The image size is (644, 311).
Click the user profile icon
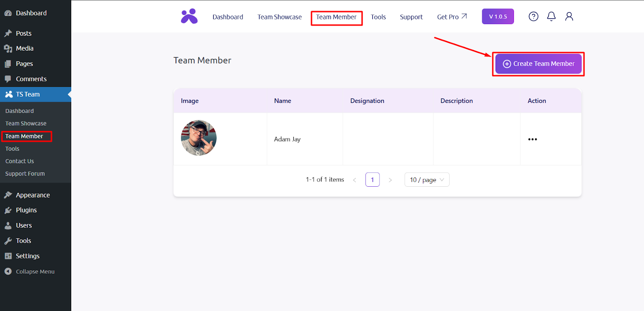tap(569, 16)
